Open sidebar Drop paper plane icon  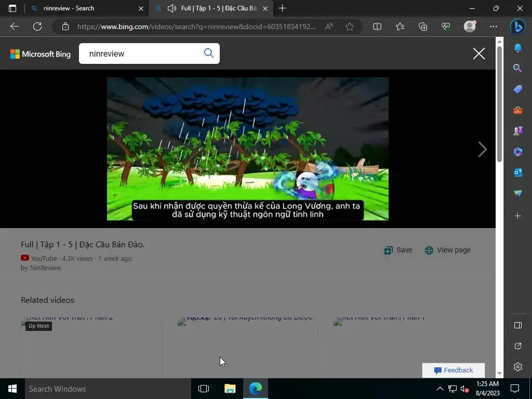(518, 193)
